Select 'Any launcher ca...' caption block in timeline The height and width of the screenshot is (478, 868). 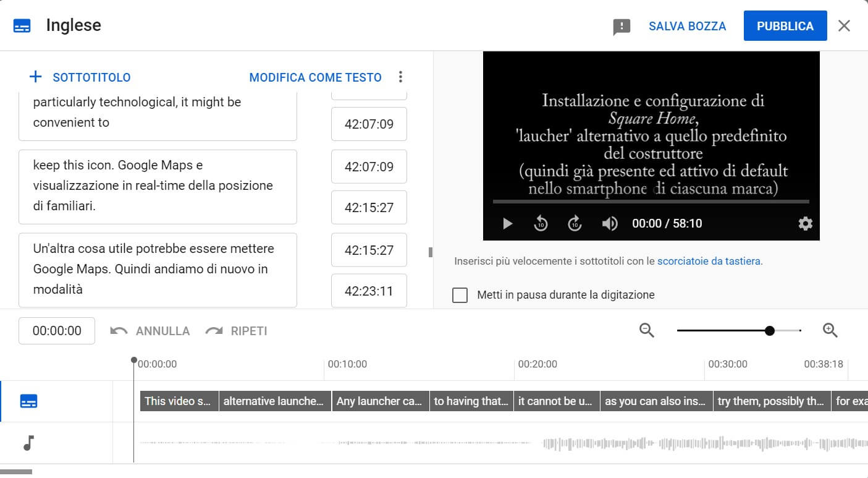(380, 401)
